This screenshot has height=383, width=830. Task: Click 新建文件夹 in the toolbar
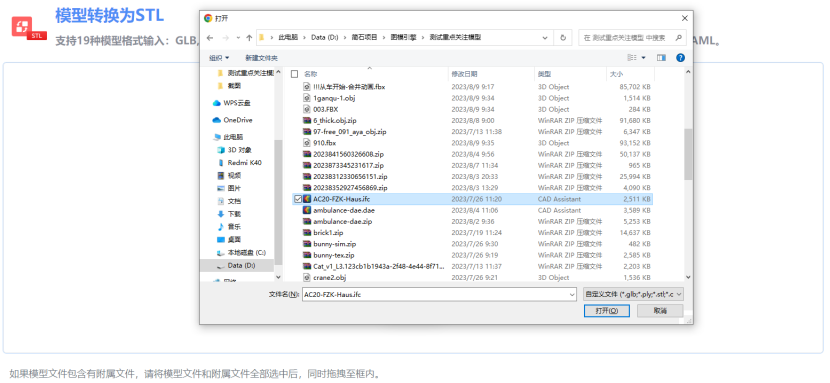point(261,58)
